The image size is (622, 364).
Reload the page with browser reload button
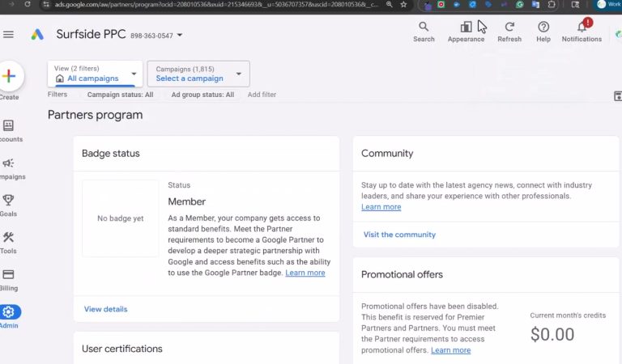[28, 4]
